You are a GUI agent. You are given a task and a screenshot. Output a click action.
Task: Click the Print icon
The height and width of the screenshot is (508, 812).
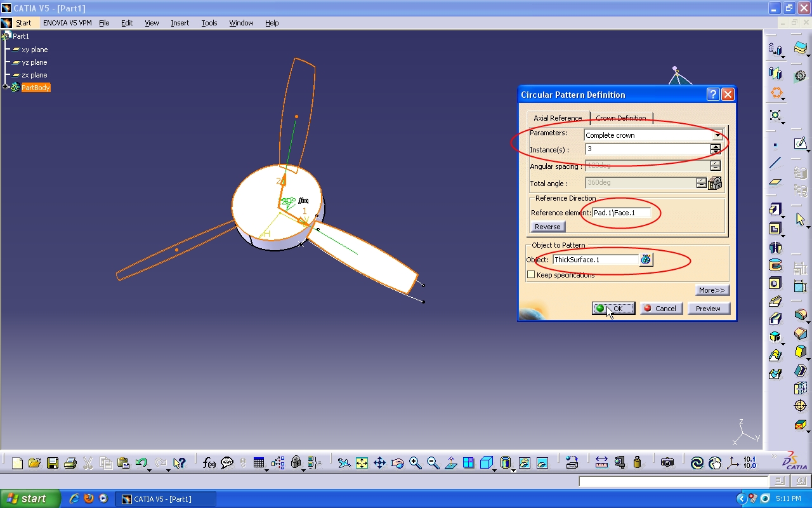70,463
